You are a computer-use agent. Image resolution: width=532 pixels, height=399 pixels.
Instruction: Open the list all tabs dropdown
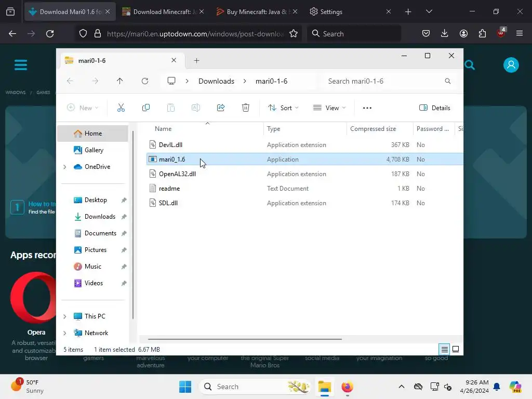point(429,12)
